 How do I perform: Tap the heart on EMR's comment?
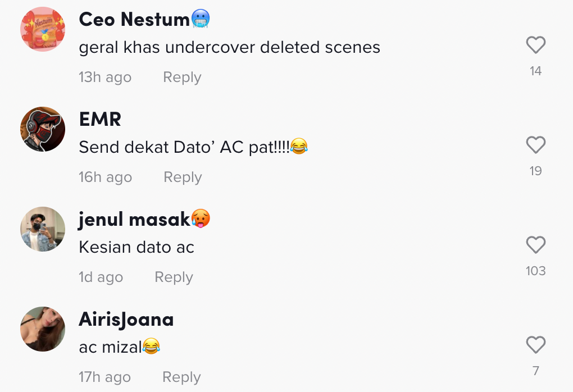point(535,145)
